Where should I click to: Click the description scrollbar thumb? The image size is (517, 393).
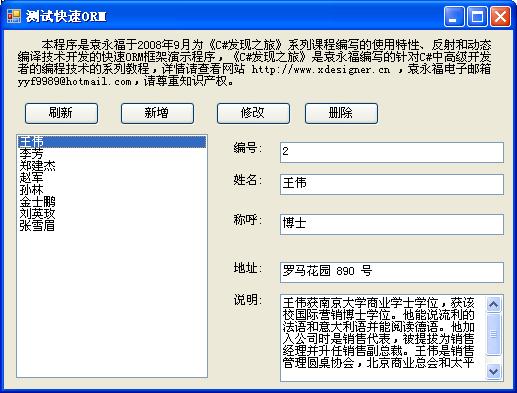(x=493, y=334)
